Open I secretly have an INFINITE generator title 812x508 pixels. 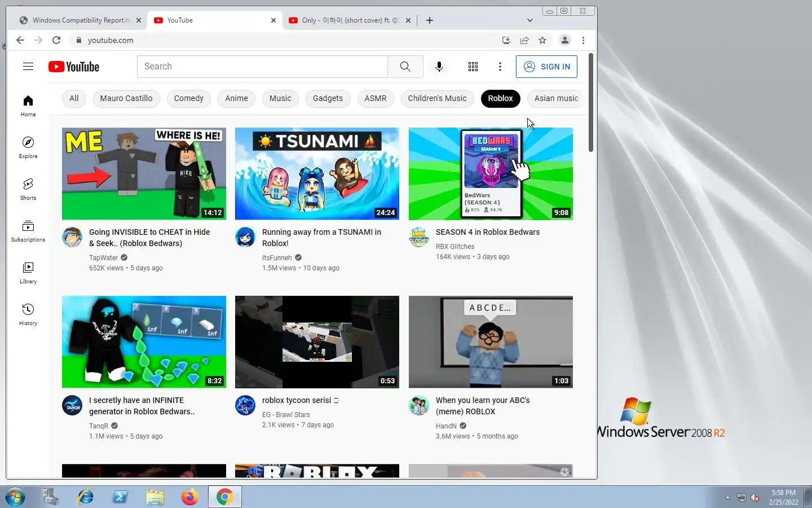(x=142, y=406)
